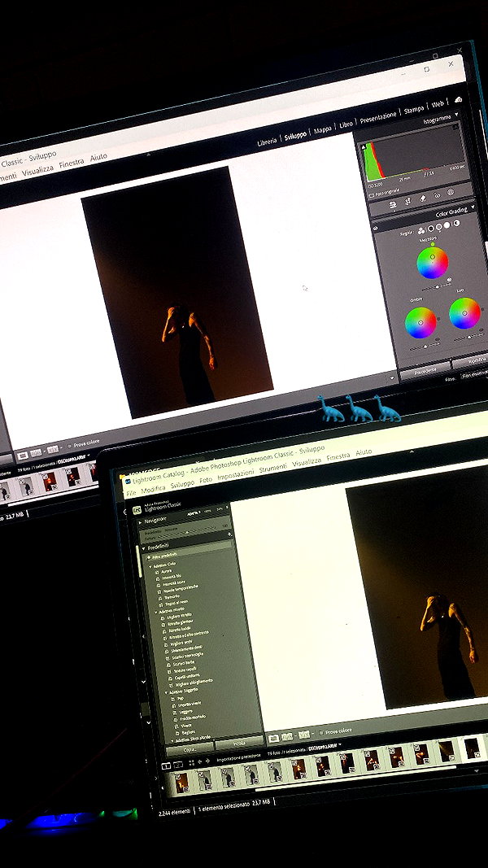Click the Luci color wheel

click(464, 313)
